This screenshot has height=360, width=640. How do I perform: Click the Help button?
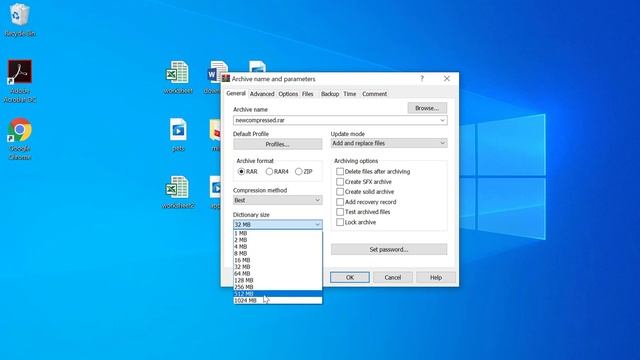436,277
